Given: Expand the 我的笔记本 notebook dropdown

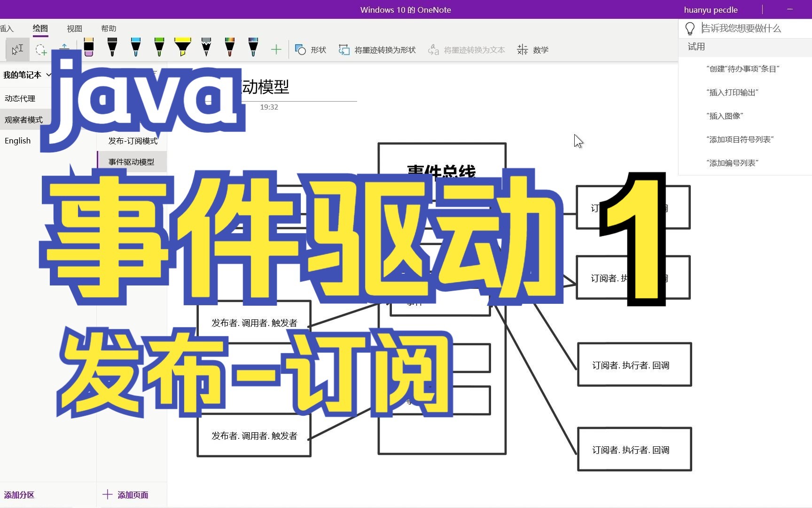Looking at the screenshot, I should click(x=27, y=75).
